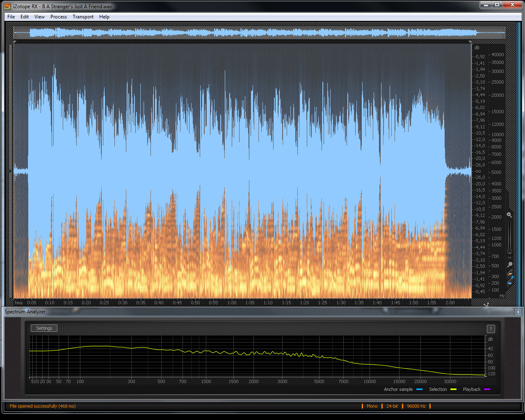Open the Process menu

(59, 17)
